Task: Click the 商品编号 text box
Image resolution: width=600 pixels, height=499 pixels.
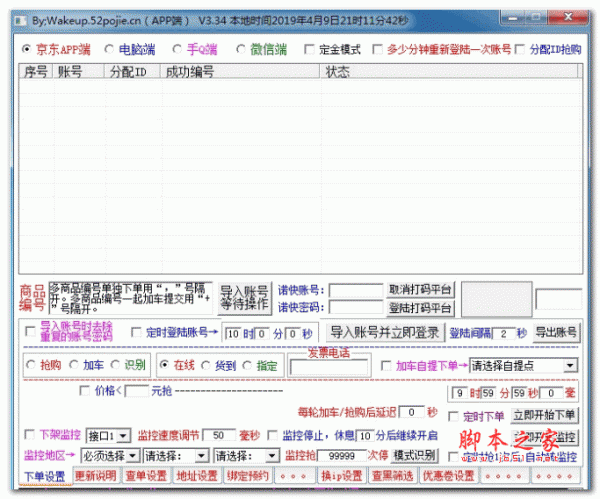Action: 130,298
